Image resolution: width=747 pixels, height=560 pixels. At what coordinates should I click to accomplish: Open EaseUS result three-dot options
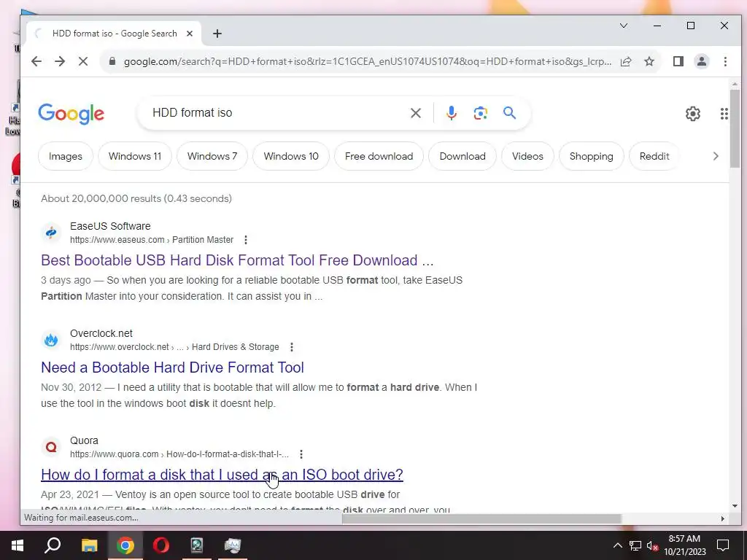pos(245,239)
